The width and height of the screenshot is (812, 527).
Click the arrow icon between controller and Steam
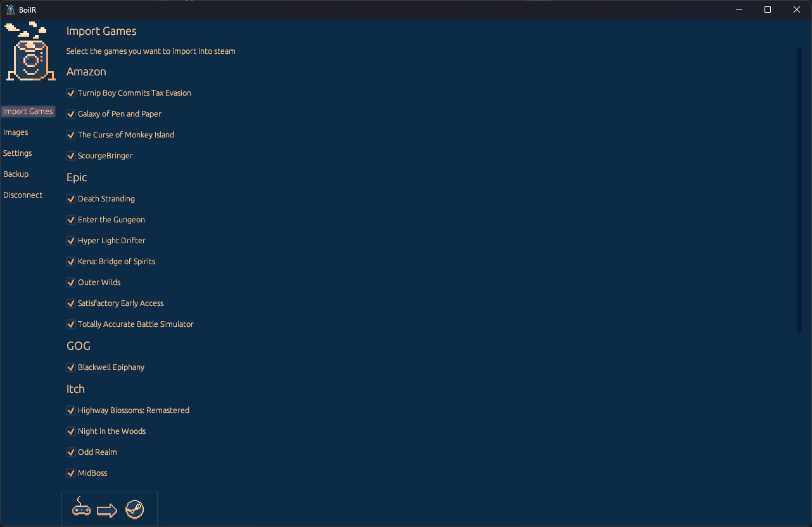[x=108, y=509]
